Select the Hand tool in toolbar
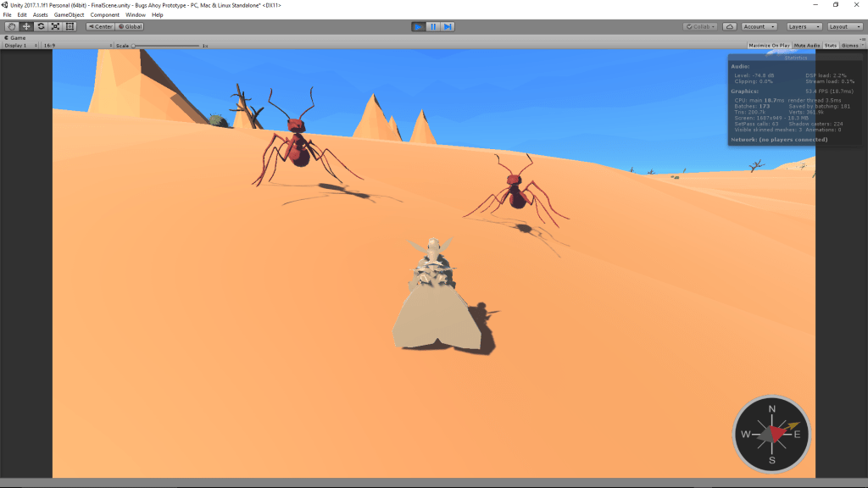Viewport: 868px width, 488px height. tap(11, 26)
